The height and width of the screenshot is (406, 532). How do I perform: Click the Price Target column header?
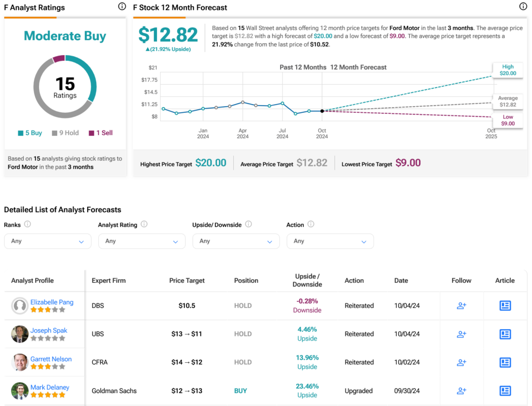pyautogui.click(x=187, y=280)
